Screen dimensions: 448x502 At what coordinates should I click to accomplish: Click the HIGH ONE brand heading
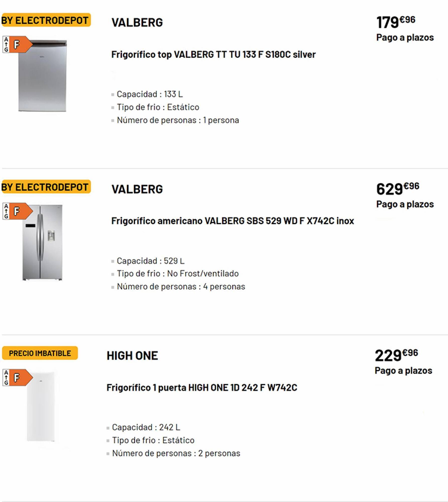[x=132, y=356]
